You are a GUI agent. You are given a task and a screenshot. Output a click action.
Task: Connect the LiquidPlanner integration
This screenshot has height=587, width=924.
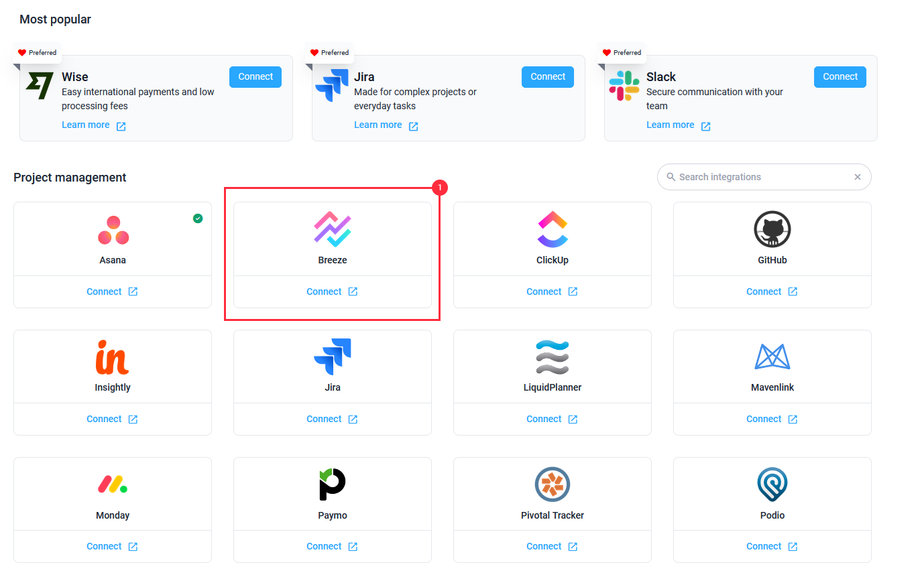(x=544, y=419)
